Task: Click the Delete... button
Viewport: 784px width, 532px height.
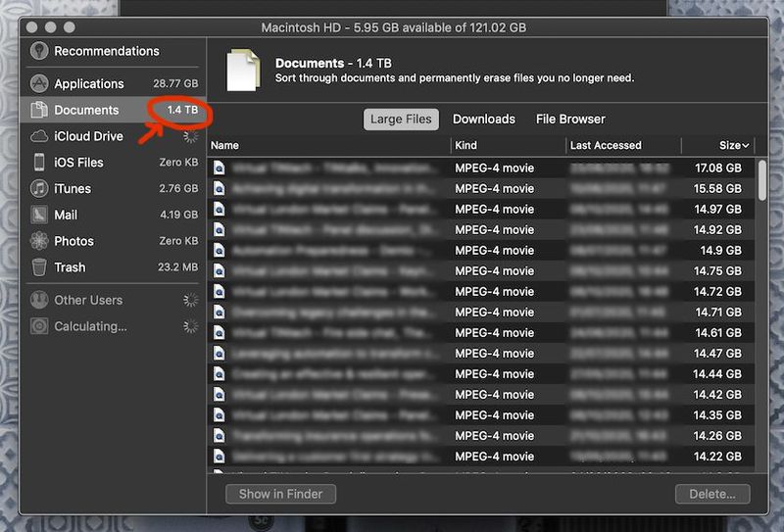Action: pos(712,494)
